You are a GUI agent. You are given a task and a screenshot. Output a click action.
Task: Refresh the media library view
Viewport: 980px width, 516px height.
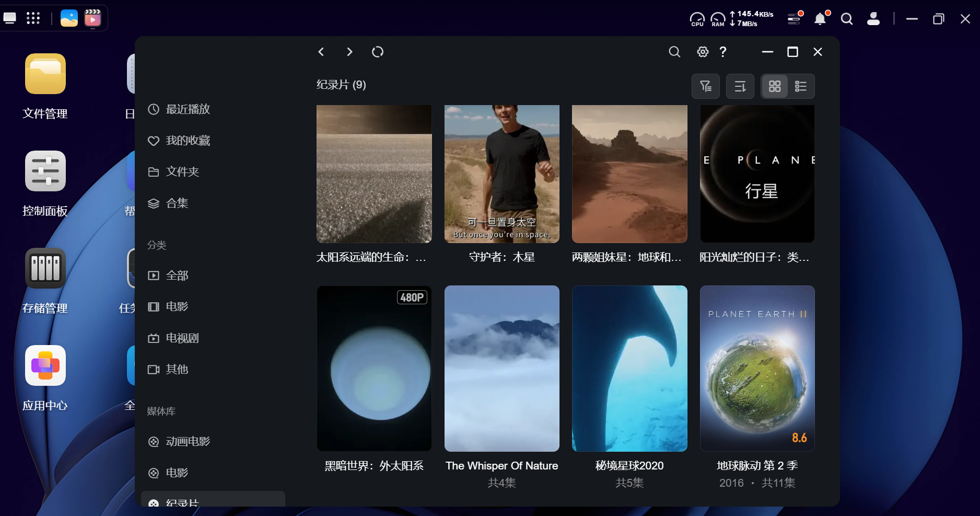click(x=378, y=52)
